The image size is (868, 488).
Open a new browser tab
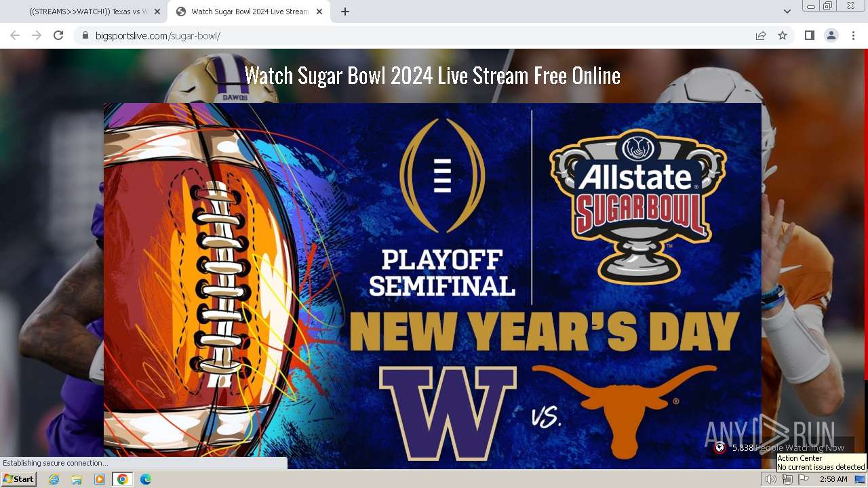pos(345,12)
